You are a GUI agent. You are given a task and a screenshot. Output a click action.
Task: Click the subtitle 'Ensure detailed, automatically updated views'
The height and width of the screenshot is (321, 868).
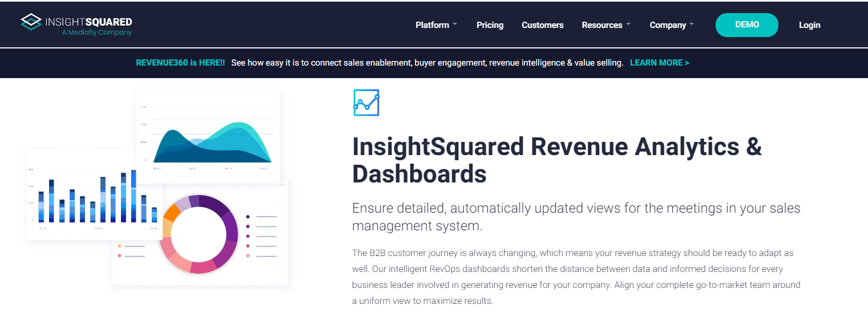(x=576, y=217)
